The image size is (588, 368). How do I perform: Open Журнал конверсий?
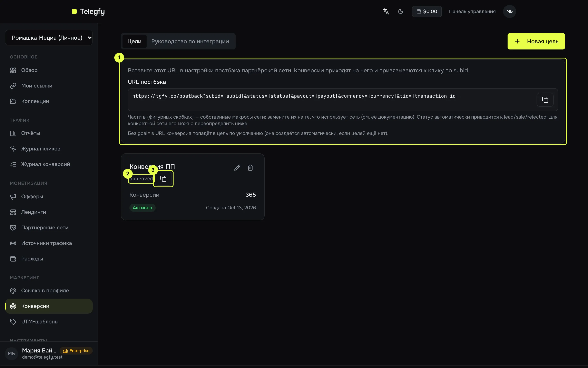(49, 164)
